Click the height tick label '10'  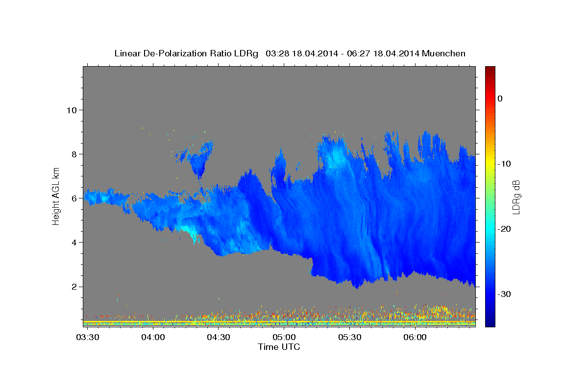[x=71, y=110]
